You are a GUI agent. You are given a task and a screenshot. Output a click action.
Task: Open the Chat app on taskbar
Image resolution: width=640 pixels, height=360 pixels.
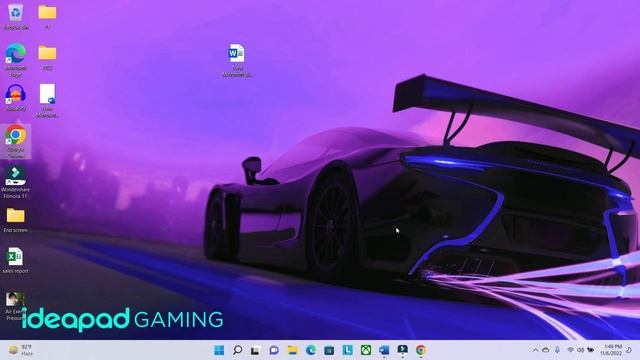[x=274, y=350]
